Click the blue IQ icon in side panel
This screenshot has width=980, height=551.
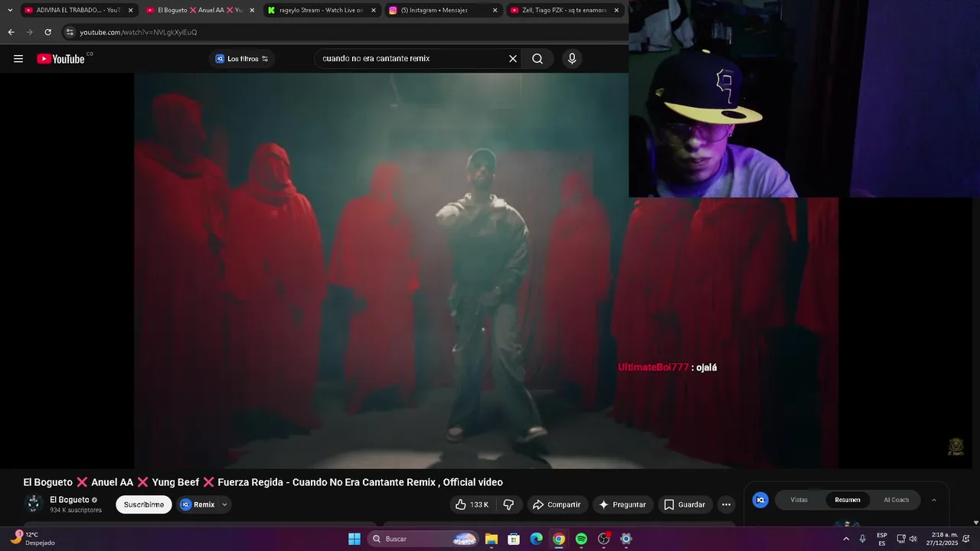pos(760,500)
